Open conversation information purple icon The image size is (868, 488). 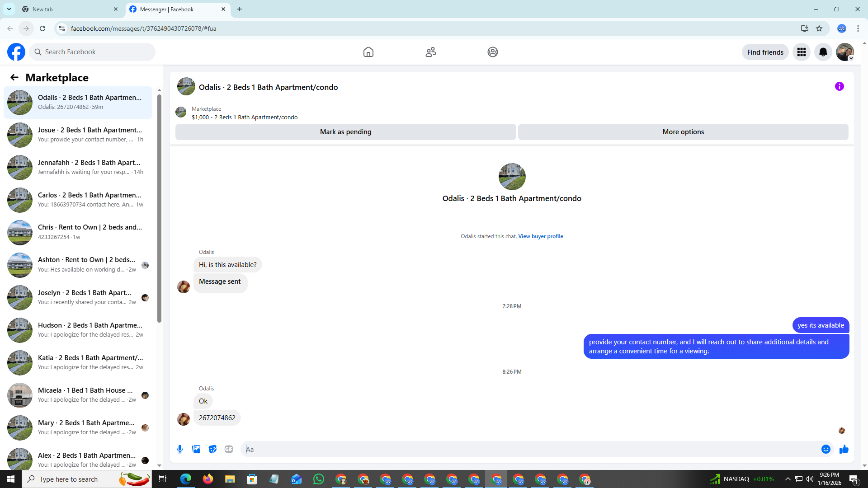[839, 86]
